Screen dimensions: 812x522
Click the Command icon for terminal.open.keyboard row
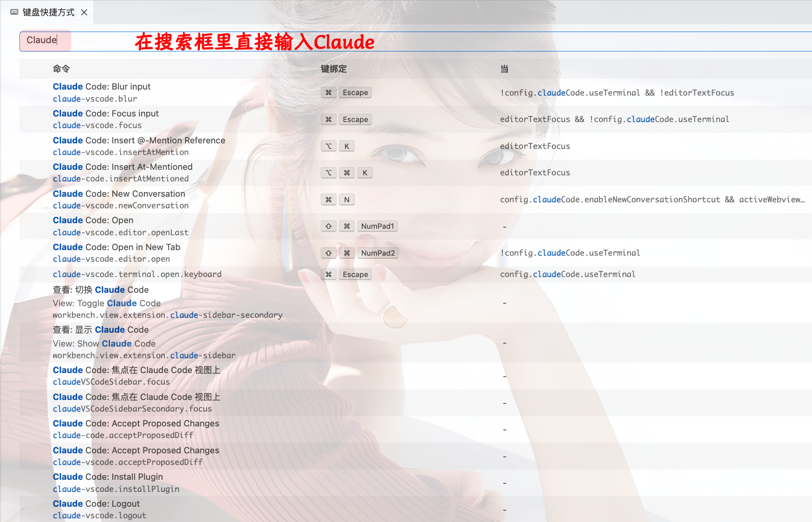tap(328, 274)
